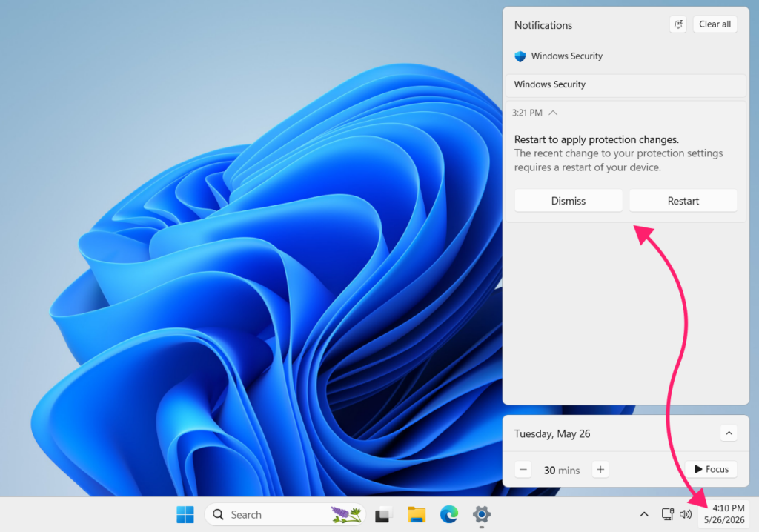Restart to apply protection changes

[683, 201]
